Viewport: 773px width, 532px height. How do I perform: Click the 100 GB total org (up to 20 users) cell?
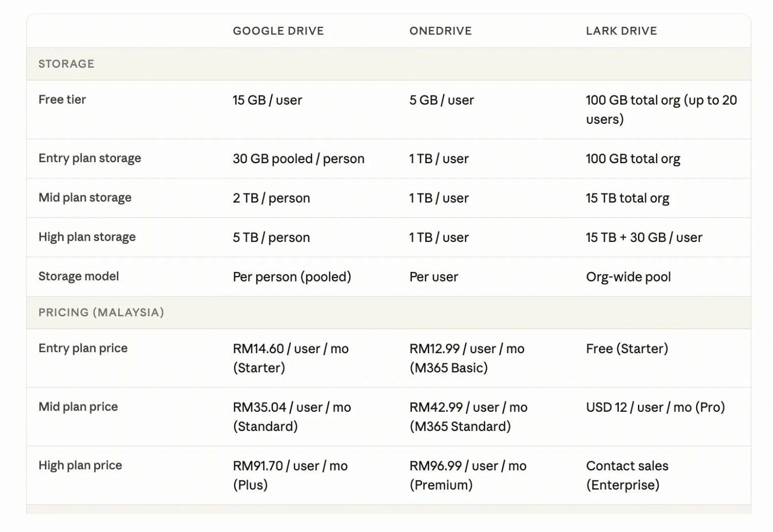pos(661,110)
